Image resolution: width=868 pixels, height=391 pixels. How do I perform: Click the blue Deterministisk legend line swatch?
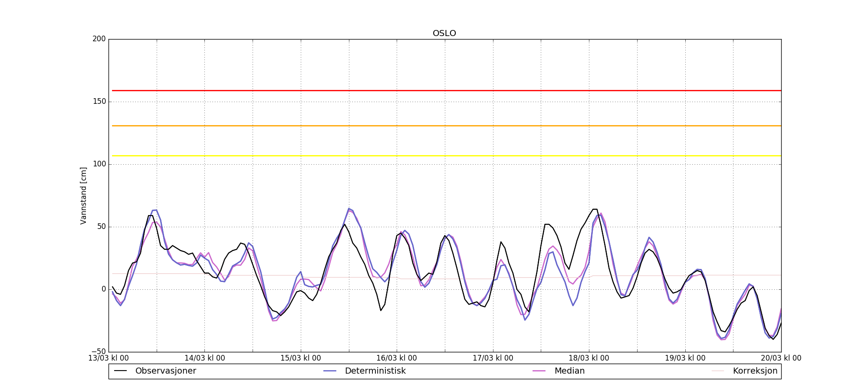click(x=330, y=371)
